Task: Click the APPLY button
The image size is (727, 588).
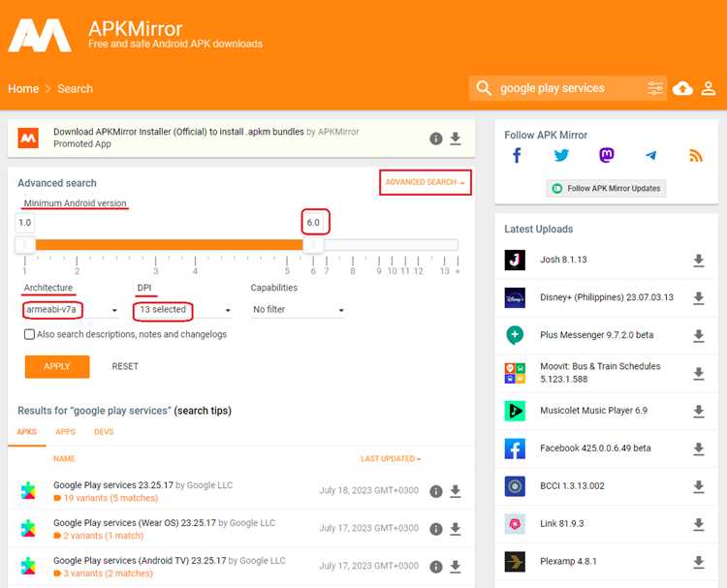Action: pyautogui.click(x=57, y=366)
